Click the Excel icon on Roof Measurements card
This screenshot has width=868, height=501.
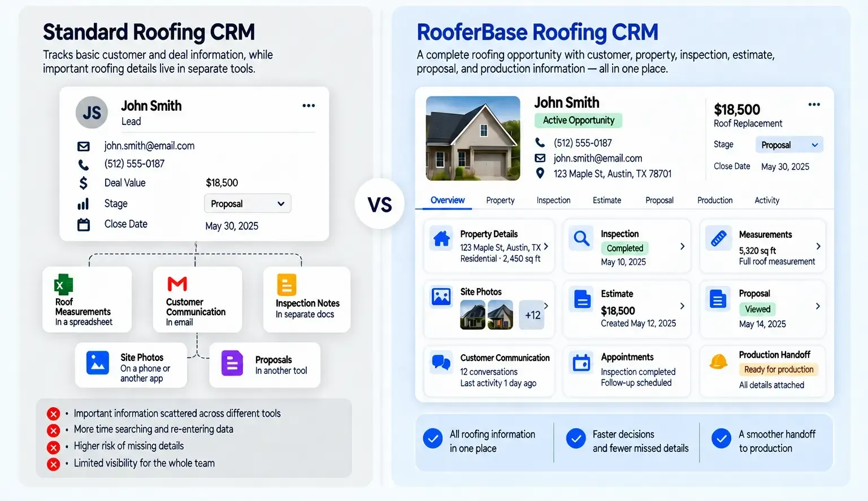tap(63, 285)
